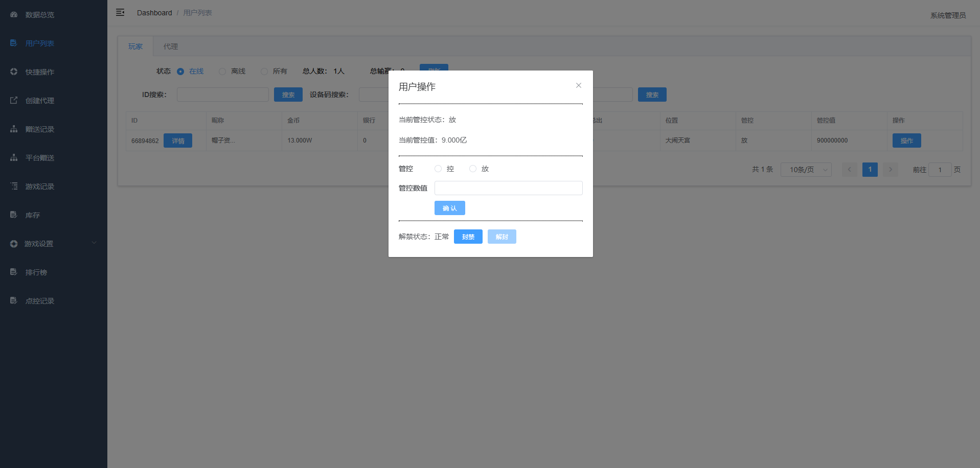
Task: Toggle the sidebar collapse hamburger icon
Action: coord(120,12)
